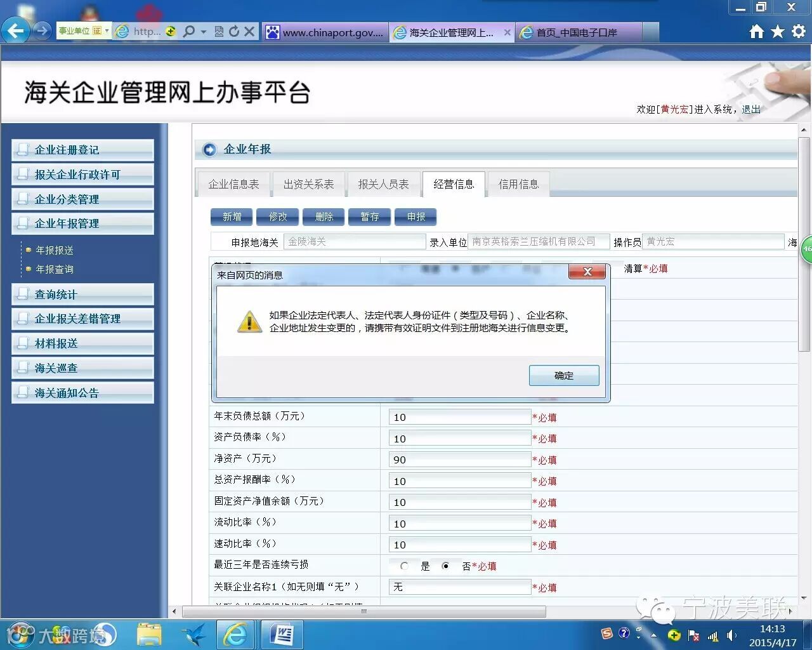Open 海关通知公告 sidebar menu
The width and height of the screenshot is (812, 650).
pyautogui.click(x=82, y=393)
